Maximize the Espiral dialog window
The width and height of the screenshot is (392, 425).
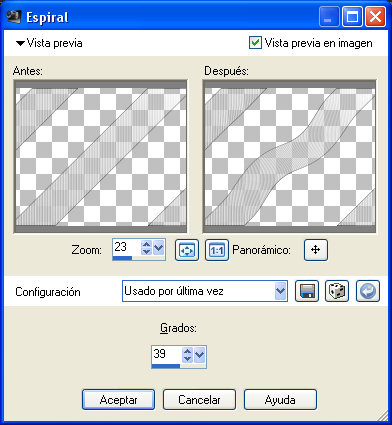352,17
